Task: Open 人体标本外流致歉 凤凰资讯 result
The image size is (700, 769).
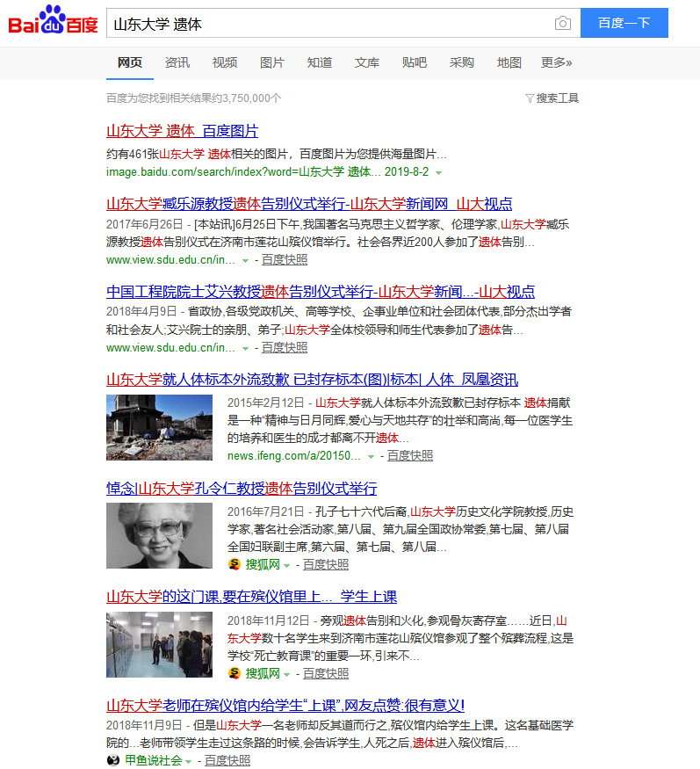Action: tap(312, 380)
